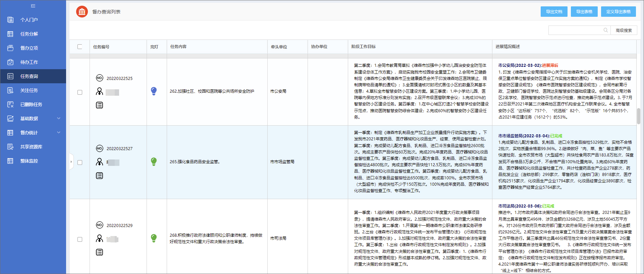Click the 整体监控 icon
Screen dimensions: 644x274
[10, 161]
